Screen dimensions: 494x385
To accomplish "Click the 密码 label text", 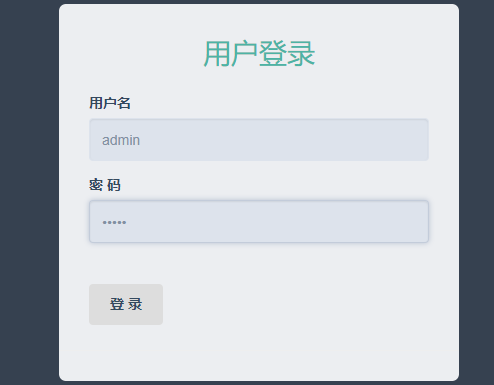I will tap(105, 185).
